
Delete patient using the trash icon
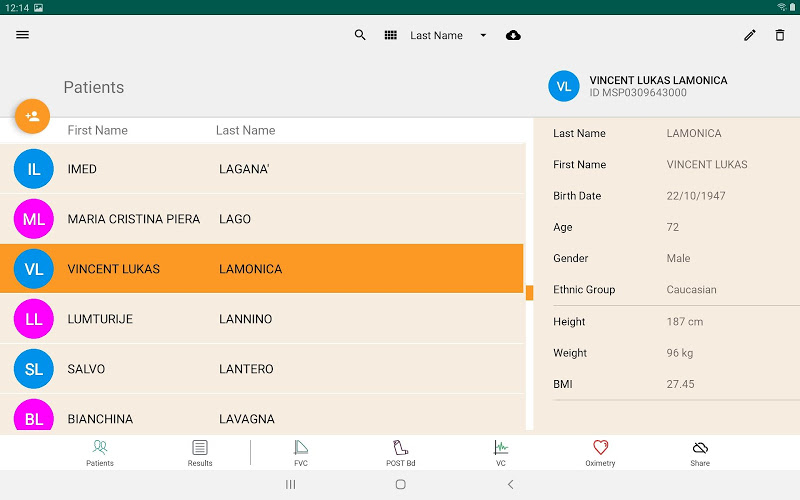[x=780, y=35]
